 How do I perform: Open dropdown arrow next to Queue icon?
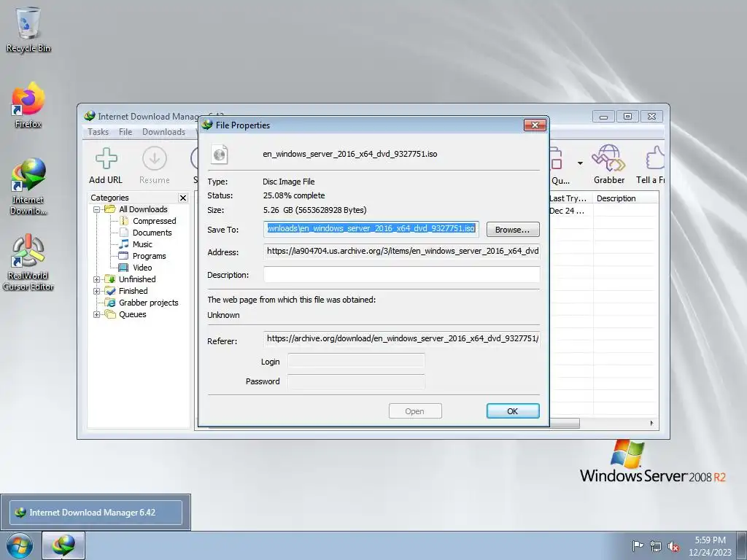click(x=580, y=163)
